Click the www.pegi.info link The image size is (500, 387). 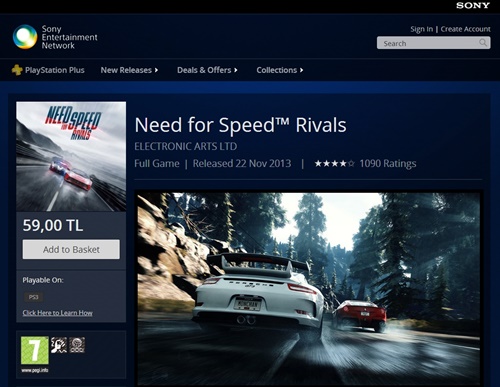pyautogui.click(x=35, y=370)
